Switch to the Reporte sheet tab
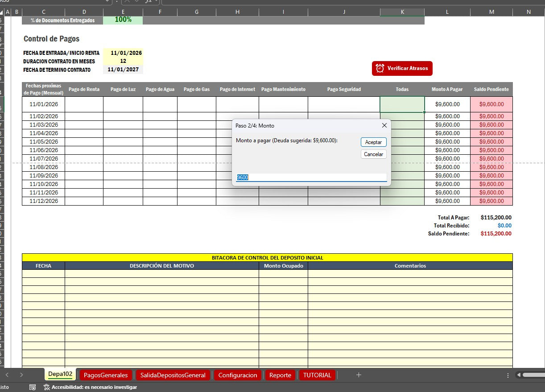The height and width of the screenshot is (392, 545). click(x=280, y=375)
